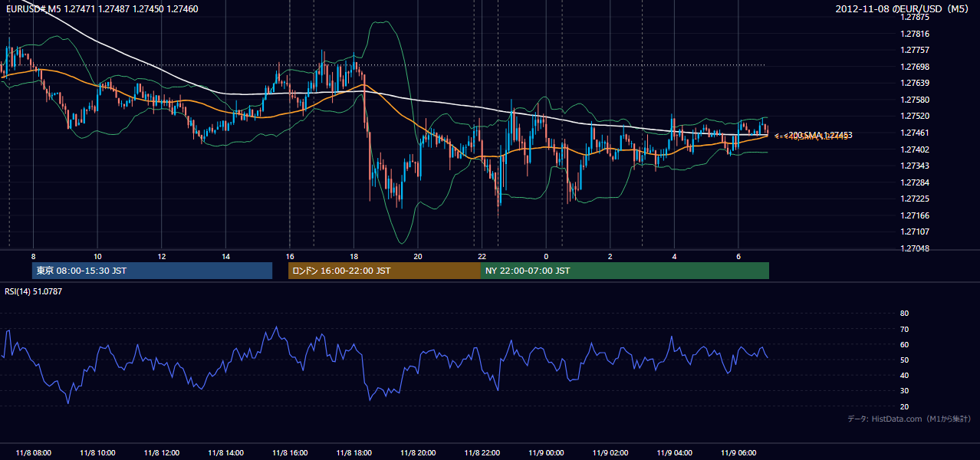Click hour label 8 under the price chart

(33, 256)
